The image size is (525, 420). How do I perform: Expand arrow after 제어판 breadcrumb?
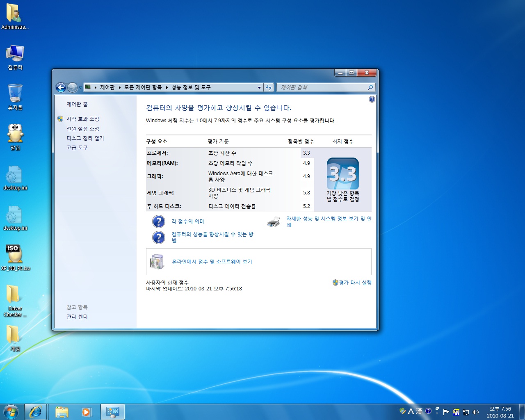coord(120,87)
